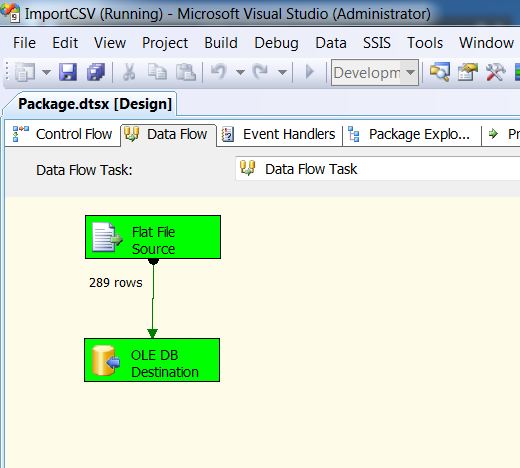Expand the Redo history dropdown arrow
The width and height of the screenshot is (520, 468).
point(282,72)
